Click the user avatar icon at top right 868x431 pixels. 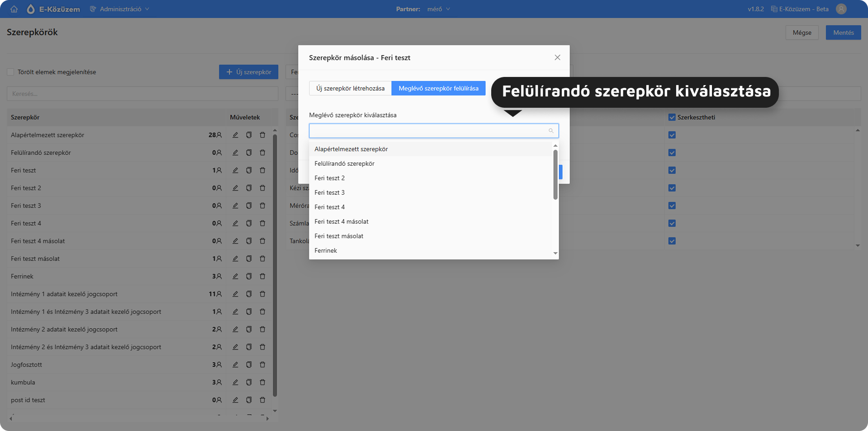[x=841, y=9]
